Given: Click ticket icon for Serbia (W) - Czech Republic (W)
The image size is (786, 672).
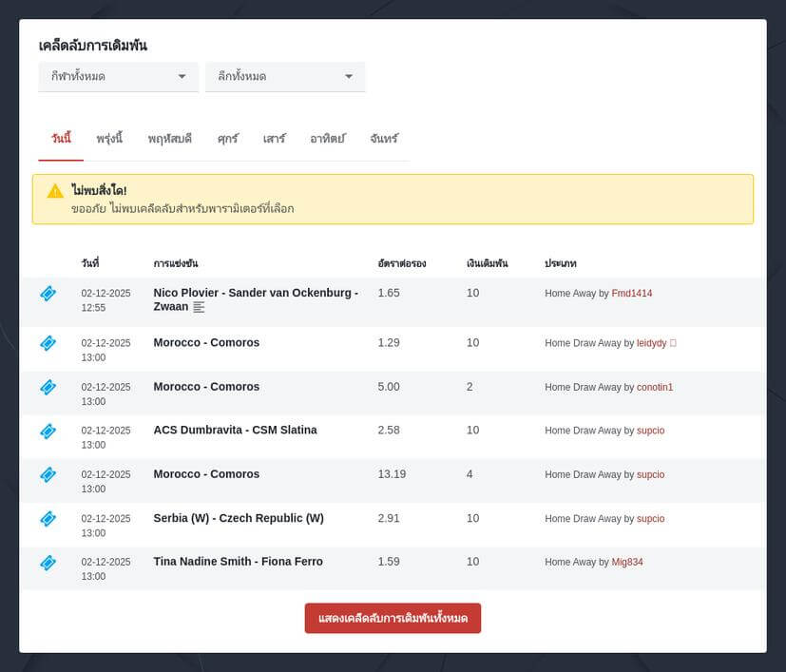Looking at the screenshot, I should point(48,518).
